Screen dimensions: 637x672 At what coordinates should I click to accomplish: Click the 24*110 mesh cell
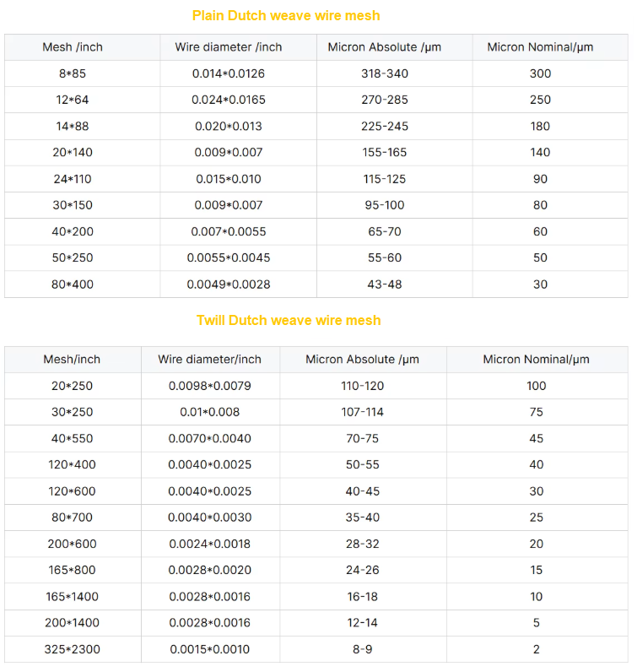click(73, 179)
